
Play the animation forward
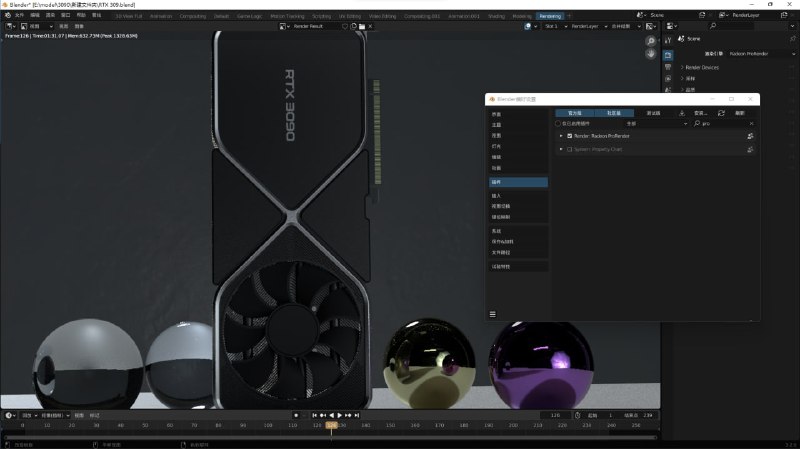coord(339,415)
